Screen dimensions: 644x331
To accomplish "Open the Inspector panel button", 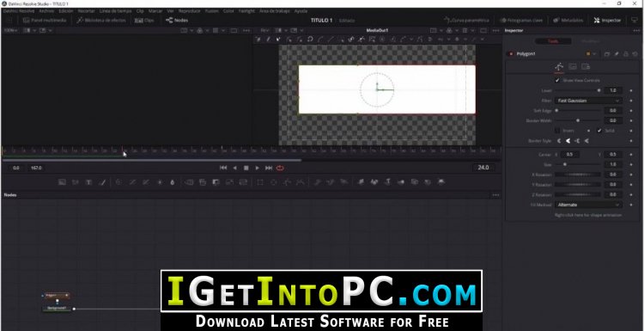I will click(607, 20).
